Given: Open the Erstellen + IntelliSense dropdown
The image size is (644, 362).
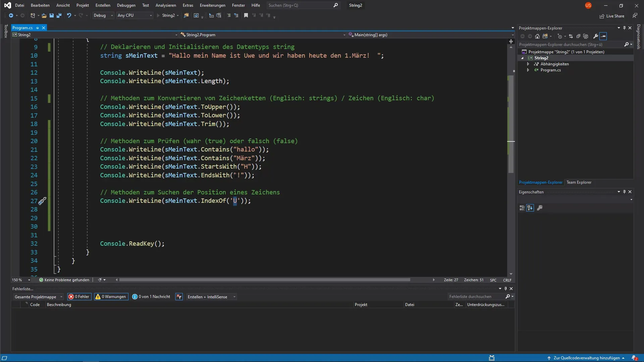Looking at the screenshot, I should [x=211, y=297].
